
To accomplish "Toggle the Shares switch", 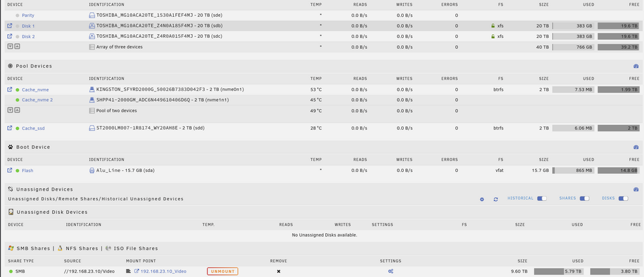I will pos(585,198).
